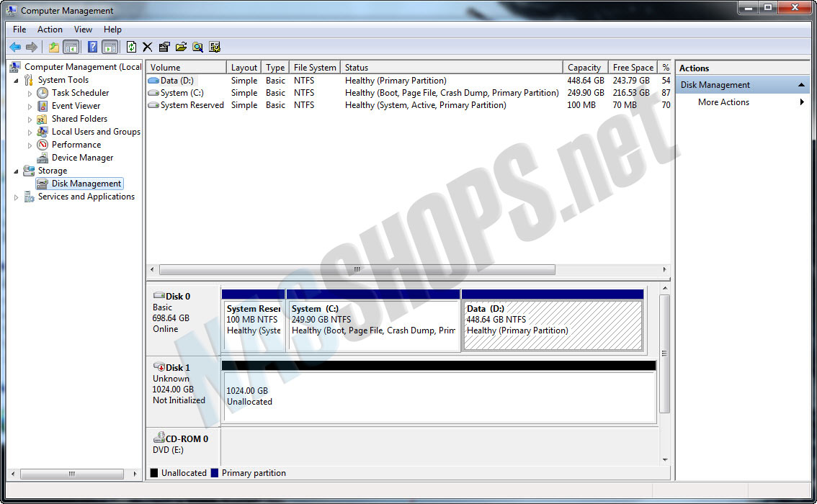Click the Forward arrow toolbar icon

(x=32, y=48)
